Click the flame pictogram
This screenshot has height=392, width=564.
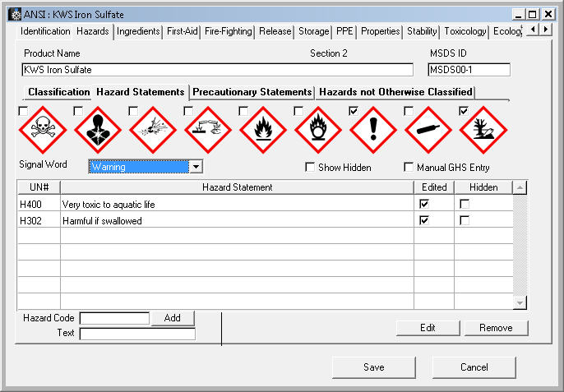(263, 130)
